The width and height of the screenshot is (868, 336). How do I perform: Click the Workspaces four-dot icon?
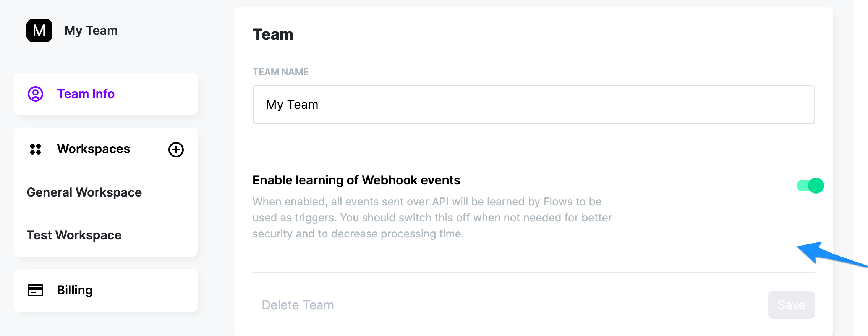[x=36, y=149]
